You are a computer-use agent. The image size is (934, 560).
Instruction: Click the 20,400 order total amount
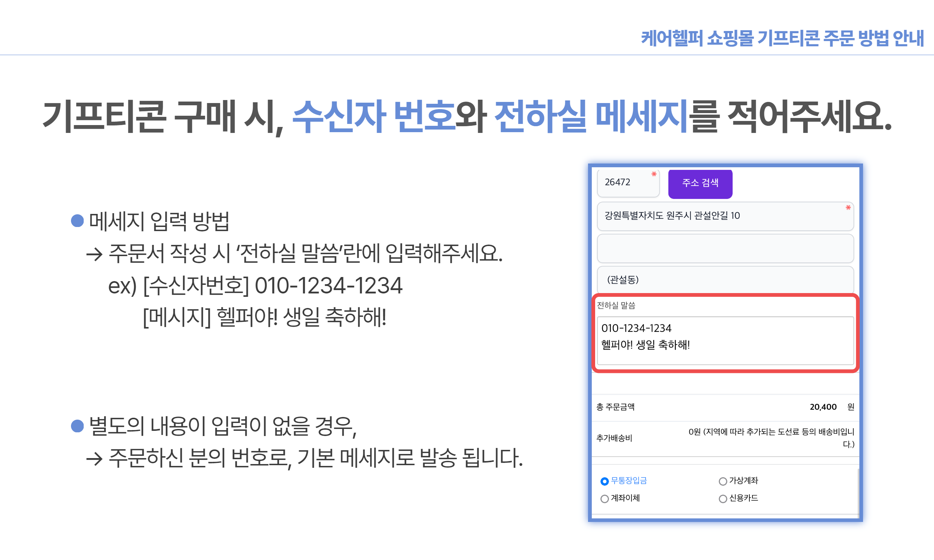pyautogui.click(x=823, y=407)
